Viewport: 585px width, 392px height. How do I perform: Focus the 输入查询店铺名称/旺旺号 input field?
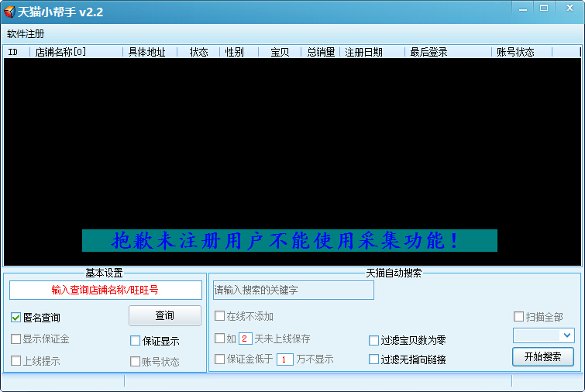(105, 291)
